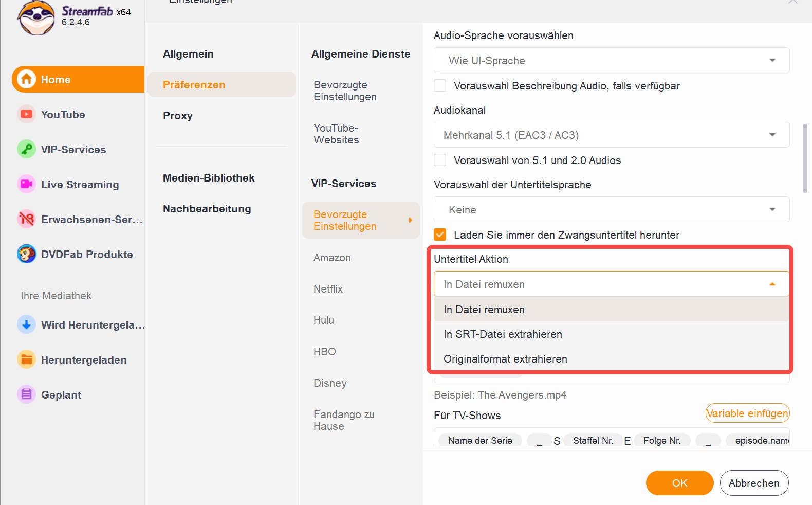Open Heruntergeladen library section
Image resolution: width=812 pixels, height=505 pixels.
pos(84,359)
